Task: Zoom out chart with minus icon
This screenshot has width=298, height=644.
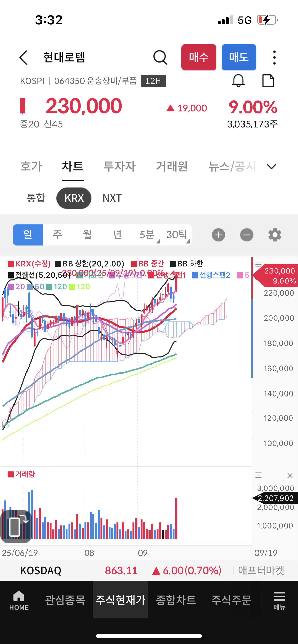Action: click(247, 235)
